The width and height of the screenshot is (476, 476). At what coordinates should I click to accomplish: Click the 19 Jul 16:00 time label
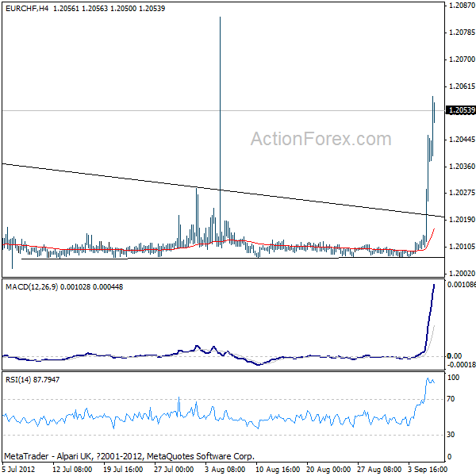point(123,470)
